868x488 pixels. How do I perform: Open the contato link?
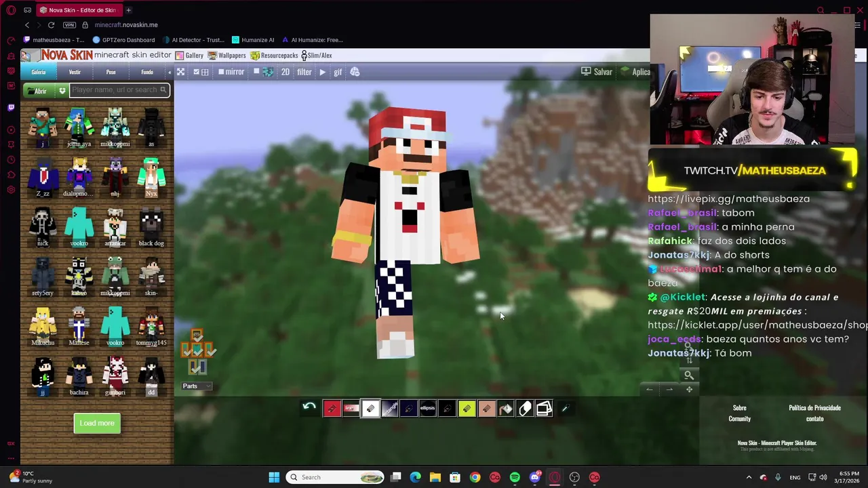(x=814, y=419)
